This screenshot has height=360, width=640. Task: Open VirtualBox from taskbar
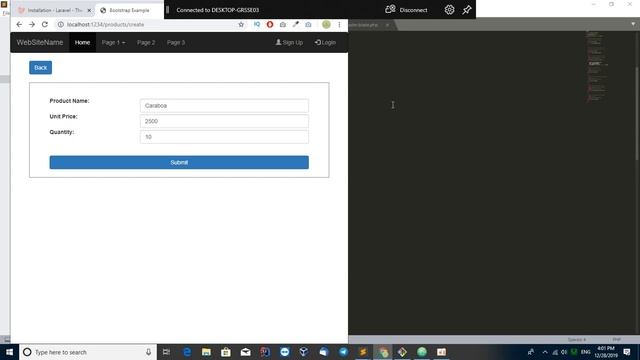click(304, 352)
